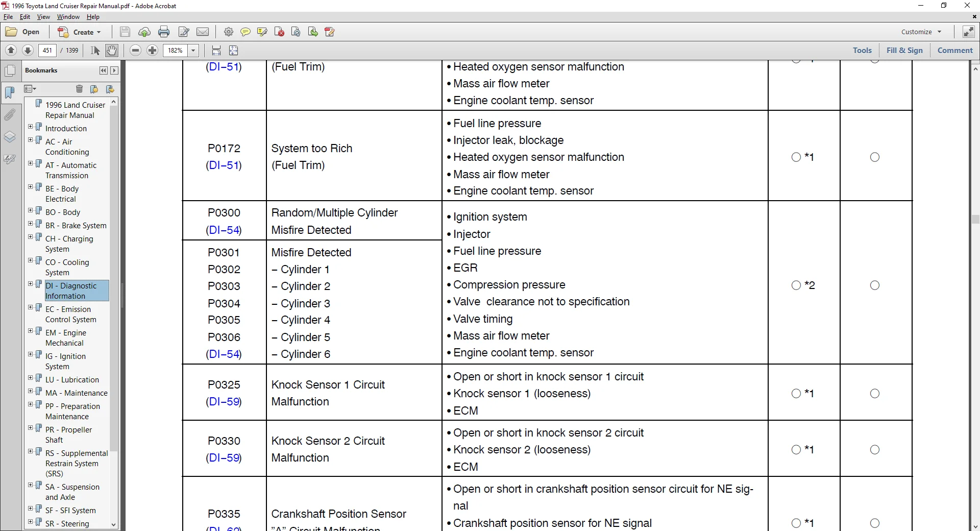Viewport: 980px width, 531px height.
Task: Expand the EM - Engine Mechanical bookmark
Action: 31,331
